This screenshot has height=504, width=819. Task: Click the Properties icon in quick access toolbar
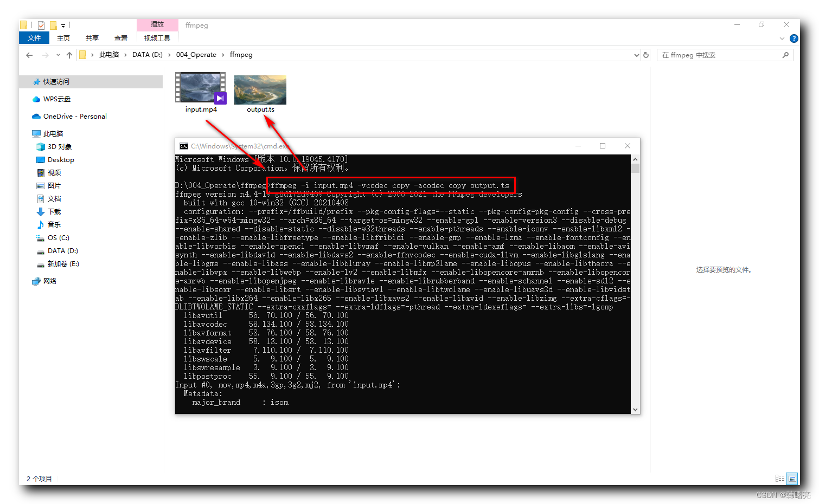(41, 25)
